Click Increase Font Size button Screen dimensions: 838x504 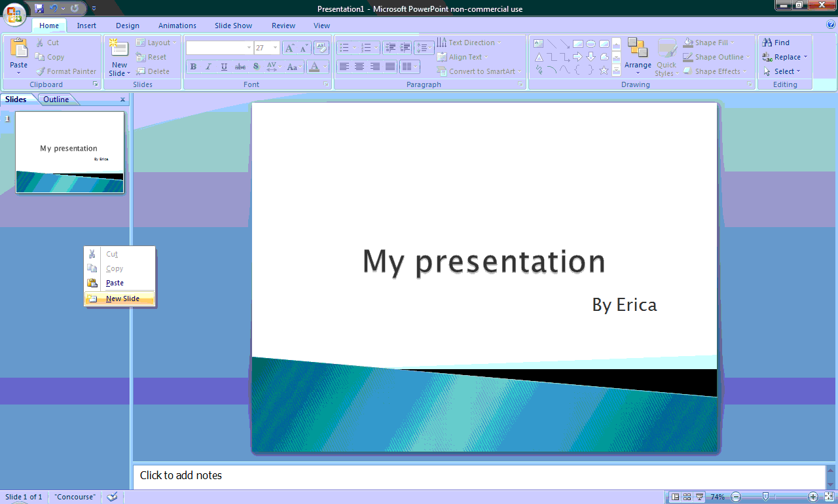coord(289,47)
